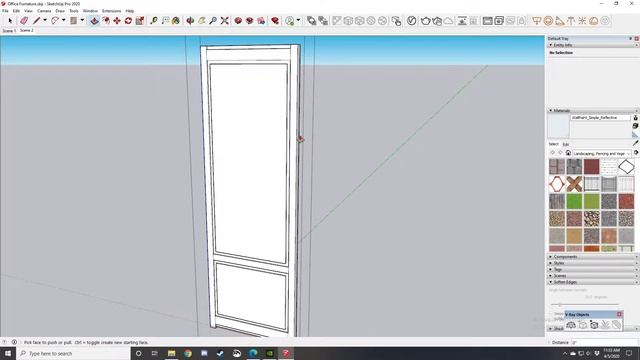Pick the wooden X lattice material swatch

point(574,184)
